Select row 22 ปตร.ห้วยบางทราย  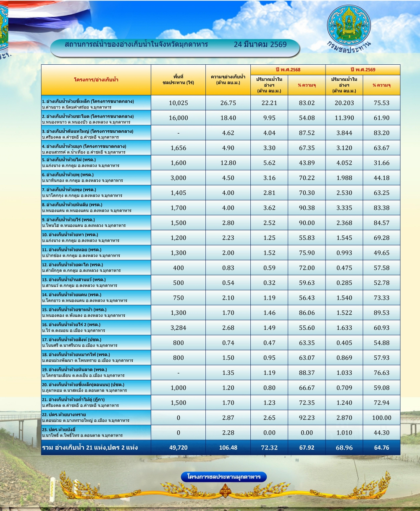tap(96, 418)
